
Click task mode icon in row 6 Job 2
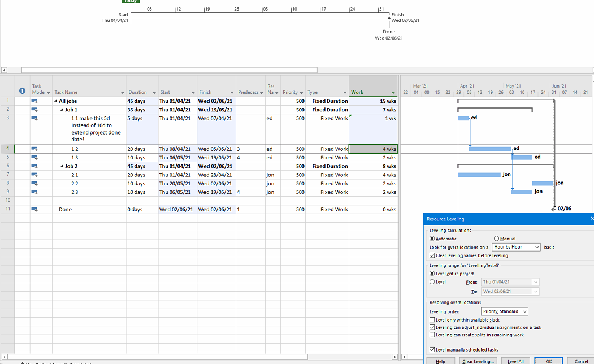click(x=34, y=166)
